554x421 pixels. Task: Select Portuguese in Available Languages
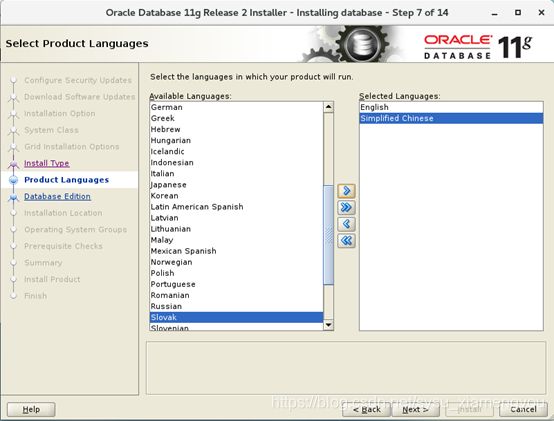236,284
